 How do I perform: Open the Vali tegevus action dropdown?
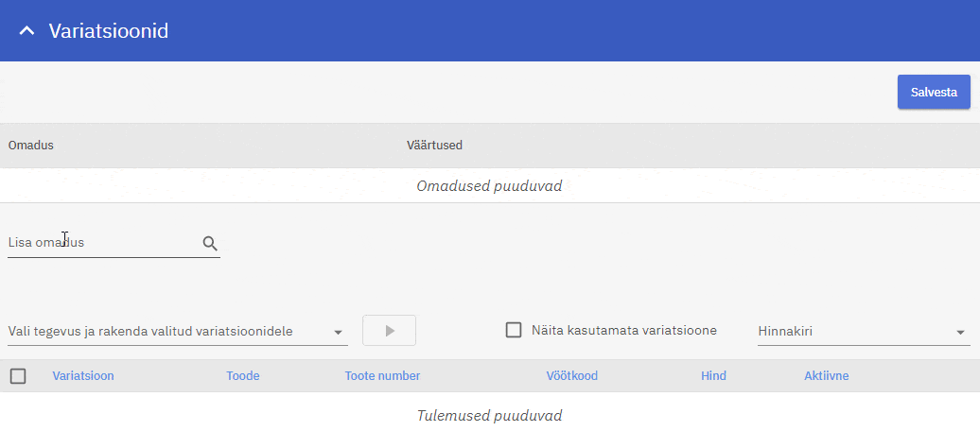tap(177, 331)
